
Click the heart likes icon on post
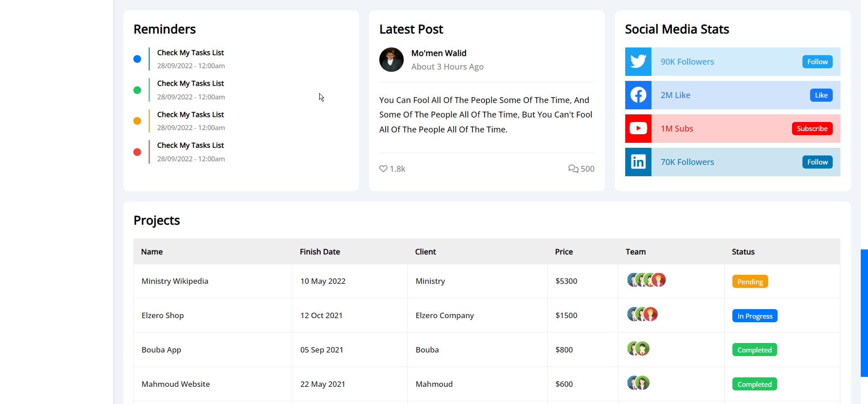coord(383,169)
